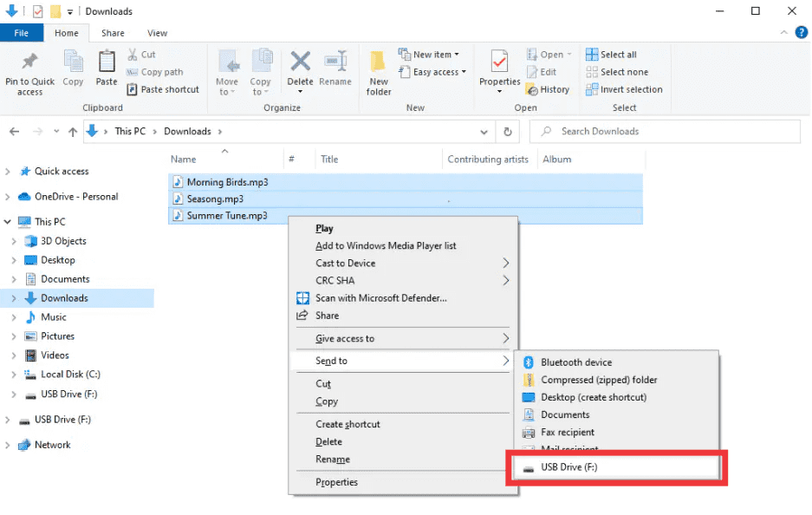Switch to the Share tab
This screenshot has height=515, width=812.
click(x=113, y=33)
